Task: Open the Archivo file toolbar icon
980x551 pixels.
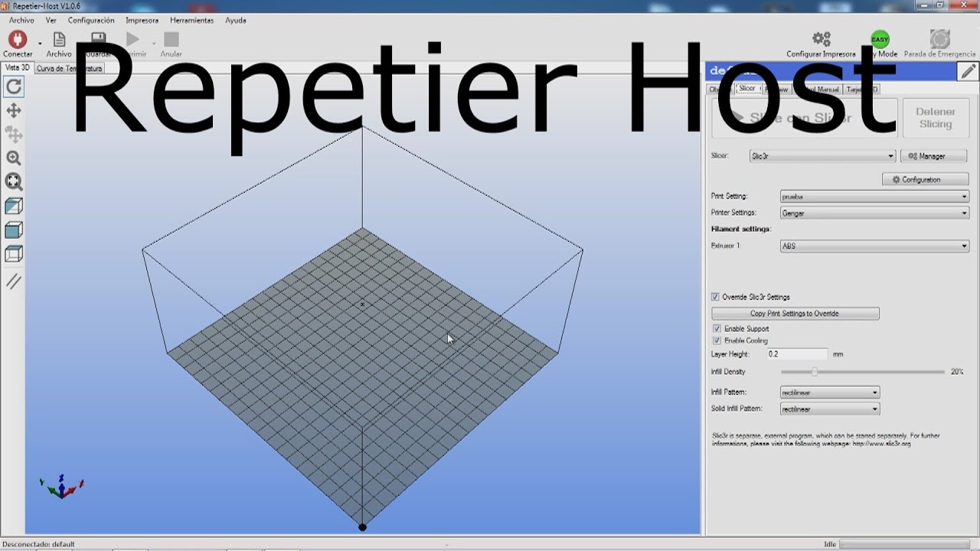Action: 59,40
